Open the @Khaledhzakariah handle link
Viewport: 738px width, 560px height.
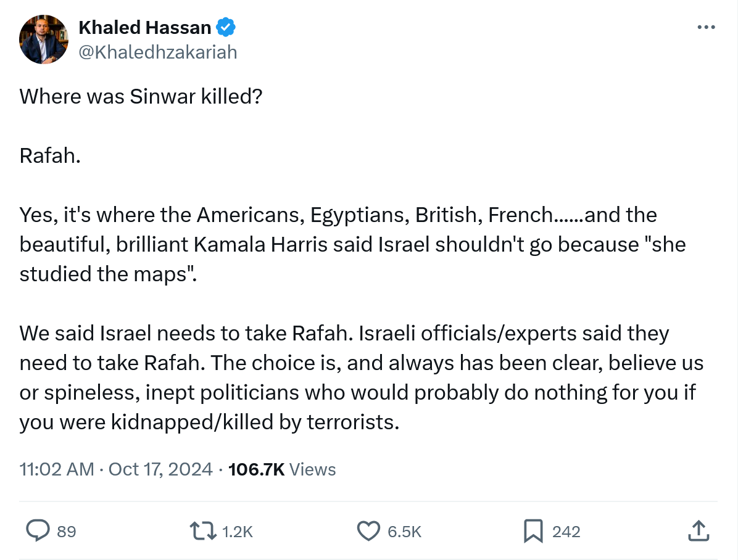[x=158, y=52]
